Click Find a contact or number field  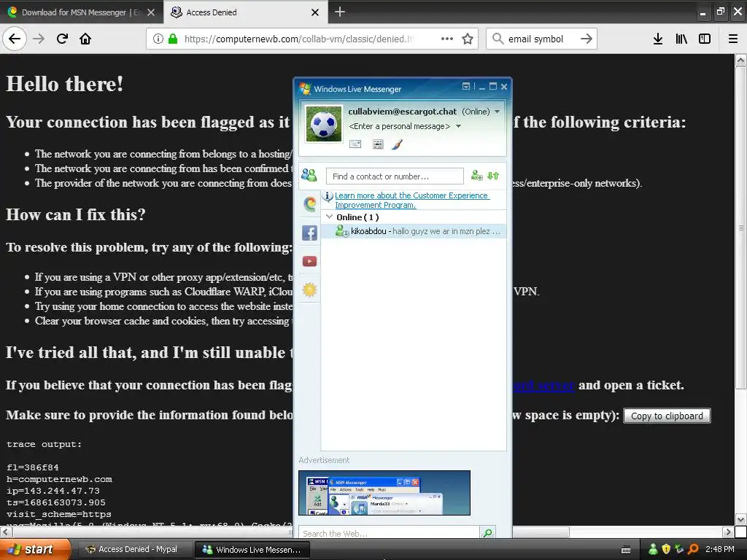[395, 176]
